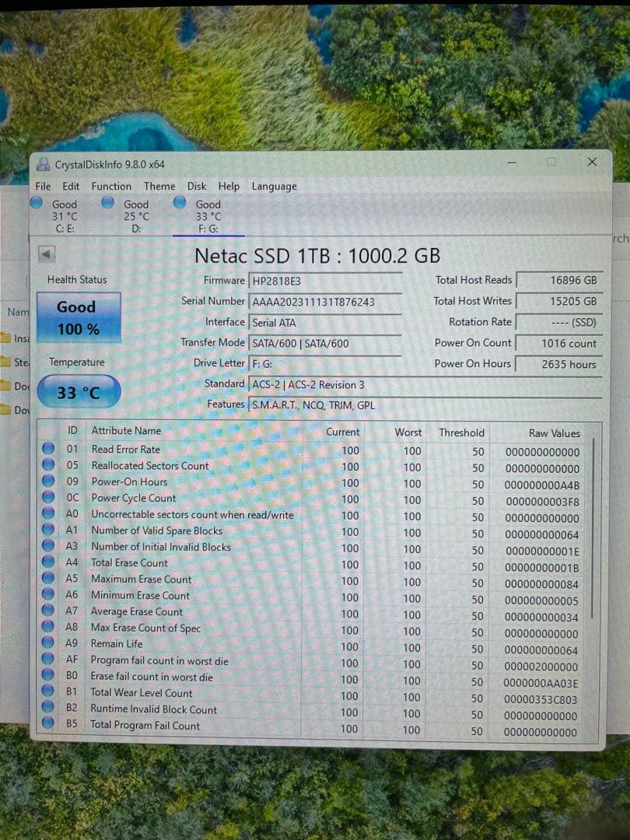Screen dimensions: 630x840
Task: Click status icon for Reallocated Sectors Count
Action: pyautogui.click(x=48, y=464)
